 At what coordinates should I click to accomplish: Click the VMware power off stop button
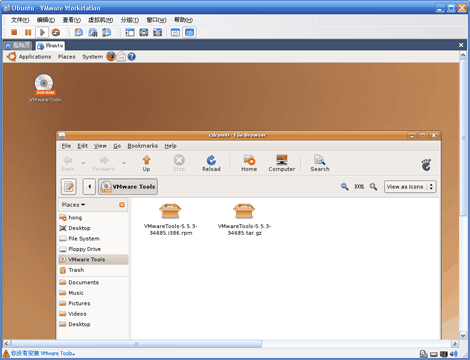click(x=14, y=32)
